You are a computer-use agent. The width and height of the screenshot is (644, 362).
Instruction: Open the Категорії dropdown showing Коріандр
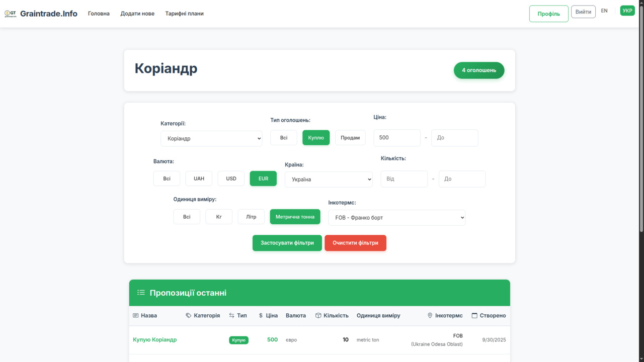pos(211,138)
